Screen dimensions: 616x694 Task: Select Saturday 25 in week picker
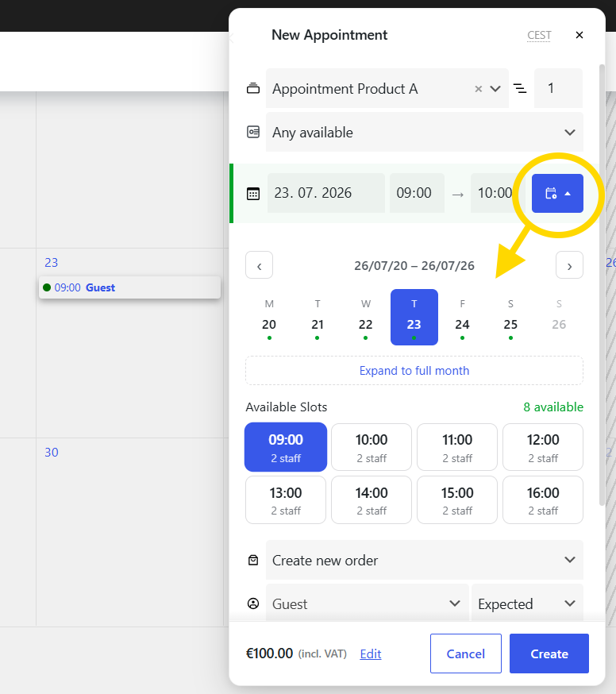[x=510, y=318]
